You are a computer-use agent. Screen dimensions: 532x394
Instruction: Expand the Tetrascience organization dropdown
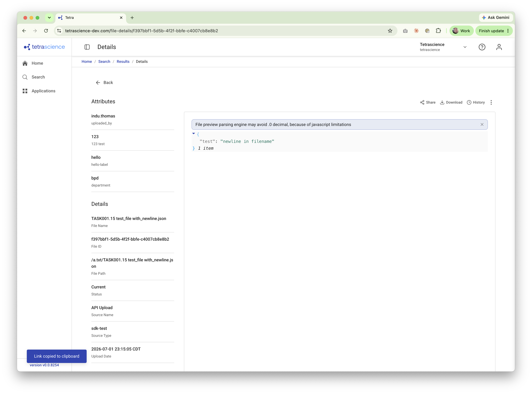pyautogui.click(x=465, y=47)
